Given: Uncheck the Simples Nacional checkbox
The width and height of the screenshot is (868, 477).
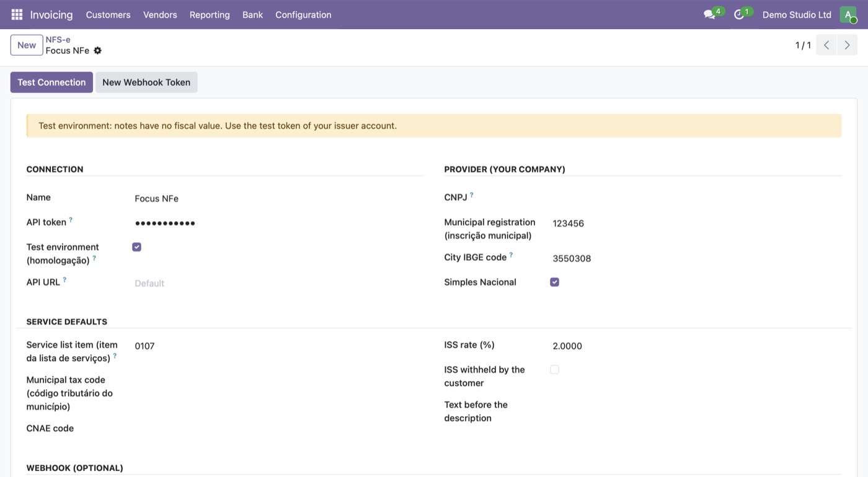Looking at the screenshot, I should click(555, 282).
